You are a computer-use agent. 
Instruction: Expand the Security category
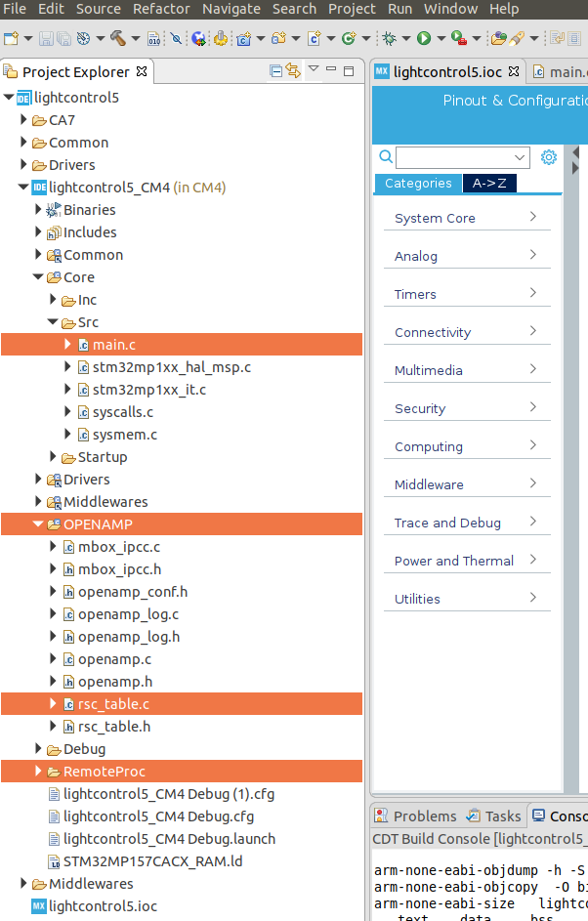pyautogui.click(x=467, y=408)
